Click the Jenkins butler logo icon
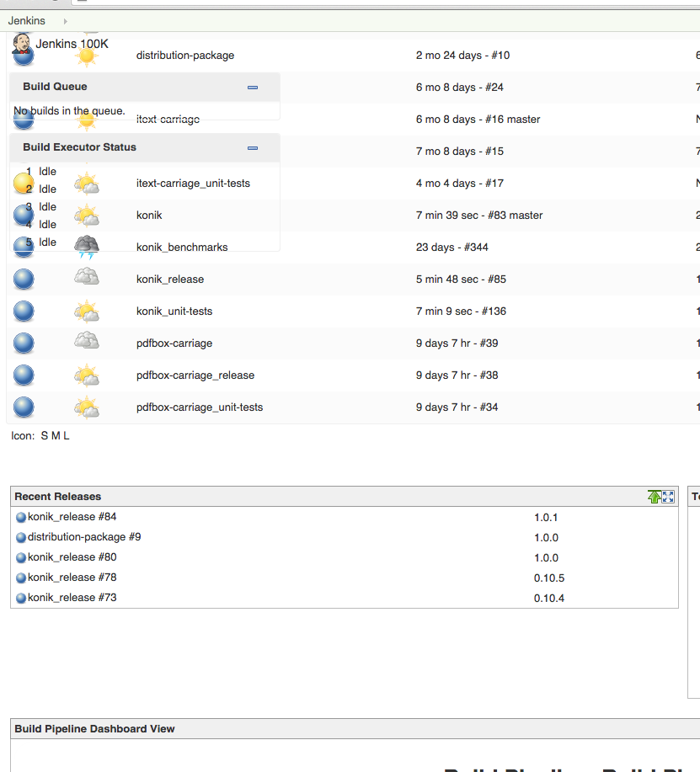 click(x=23, y=44)
